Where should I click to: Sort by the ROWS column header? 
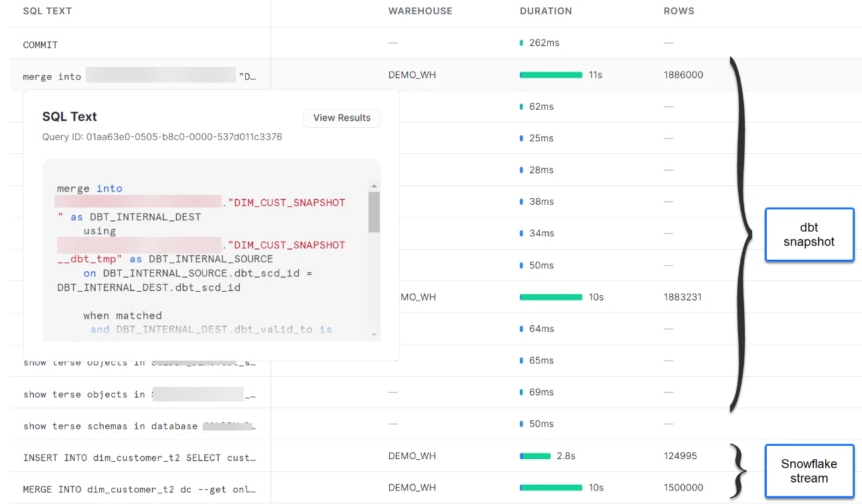679,11
